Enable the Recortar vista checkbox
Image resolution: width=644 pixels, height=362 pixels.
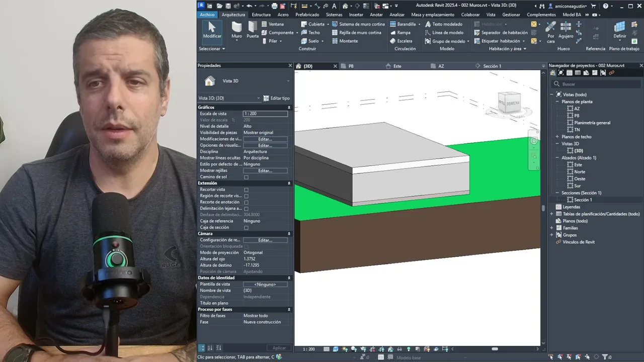(246, 190)
